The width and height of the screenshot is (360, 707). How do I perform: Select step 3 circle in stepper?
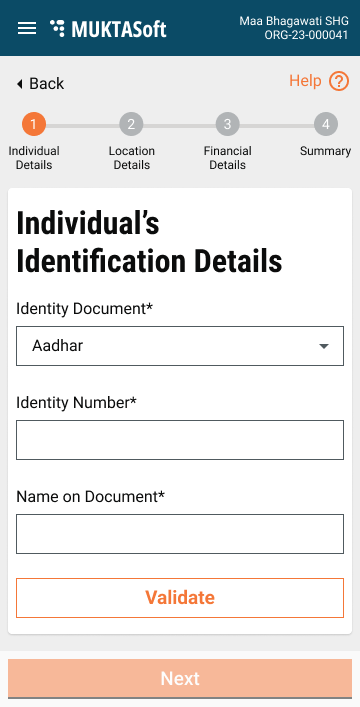click(x=227, y=124)
